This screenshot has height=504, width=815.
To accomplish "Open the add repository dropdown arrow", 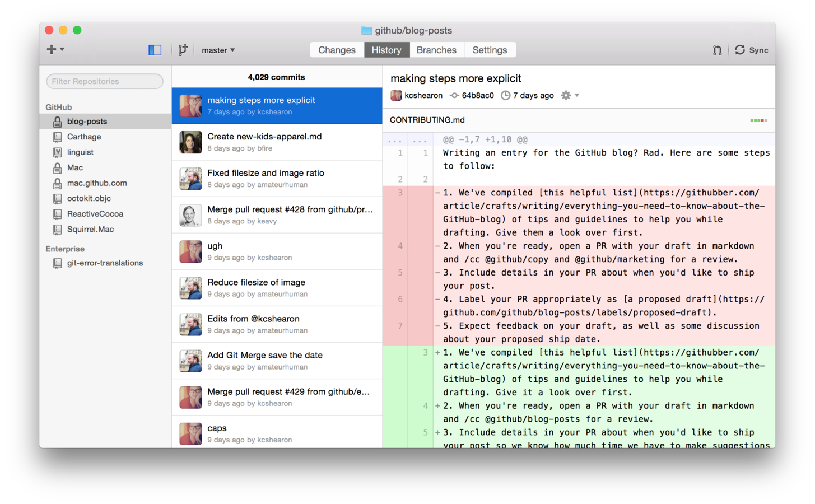I will [x=62, y=49].
